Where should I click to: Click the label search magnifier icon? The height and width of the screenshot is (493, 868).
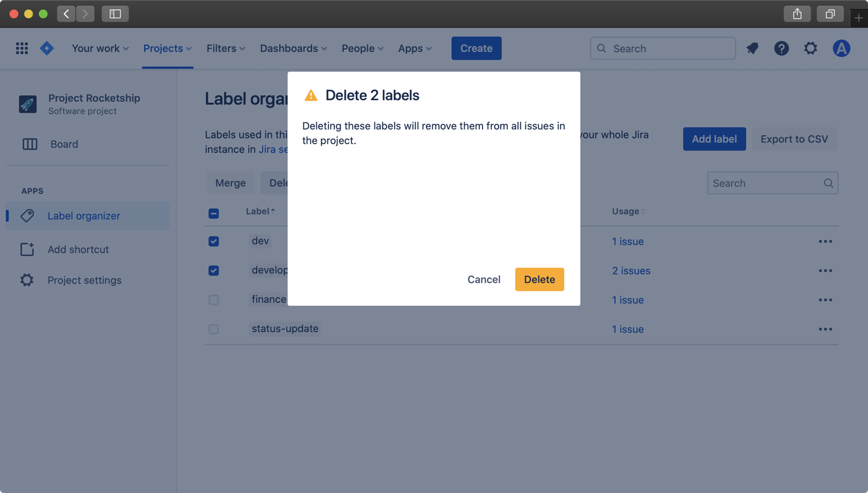pyautogui.click(x=829, y=183)
